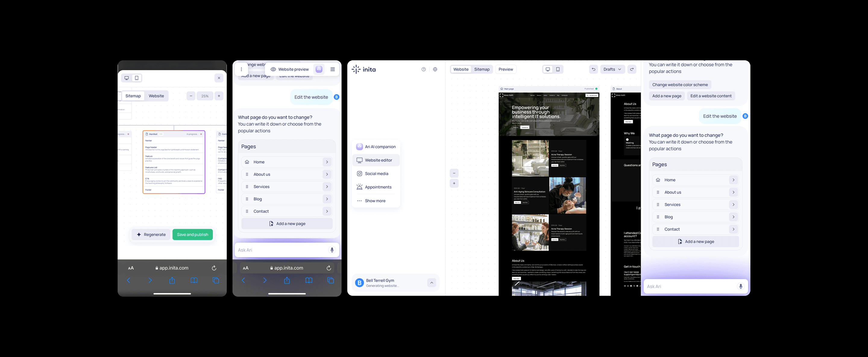
Task: Click the canvas zoom in plus button
Action: pos(454,183)
